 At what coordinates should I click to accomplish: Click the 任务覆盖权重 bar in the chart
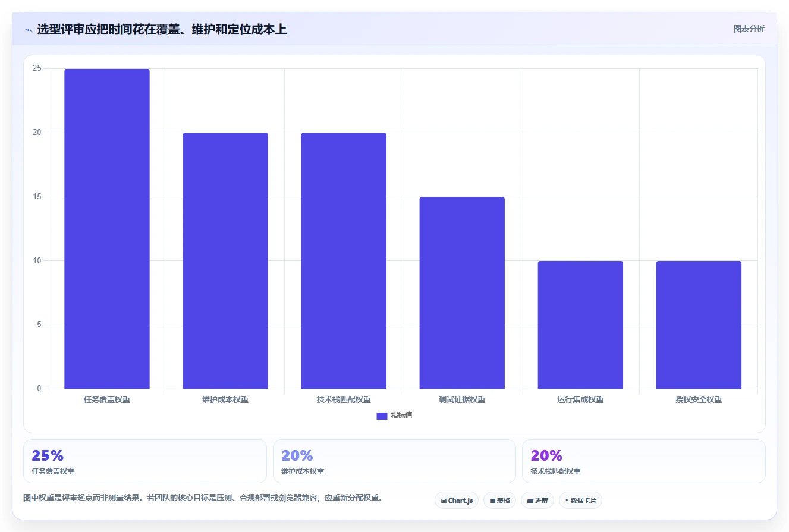107,229
